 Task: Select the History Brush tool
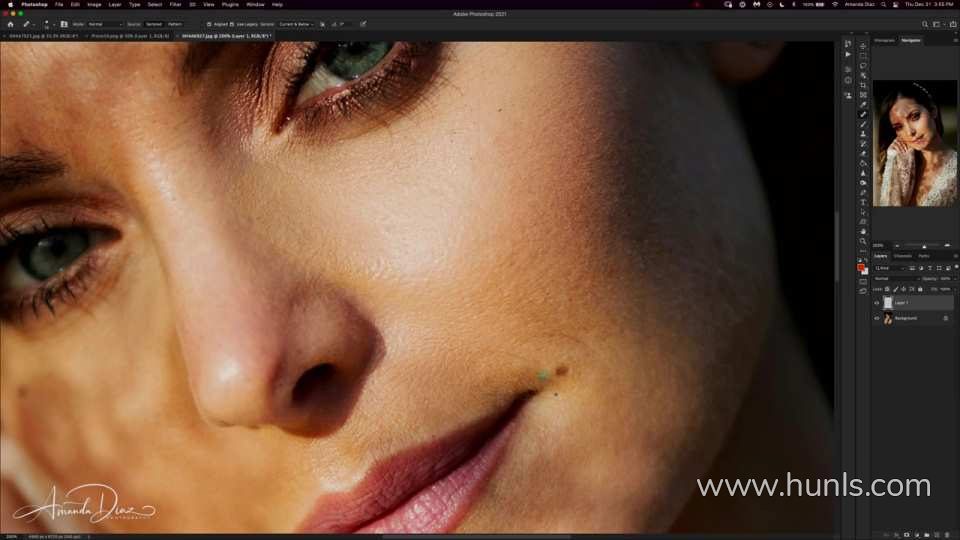(x=863, y=144)
